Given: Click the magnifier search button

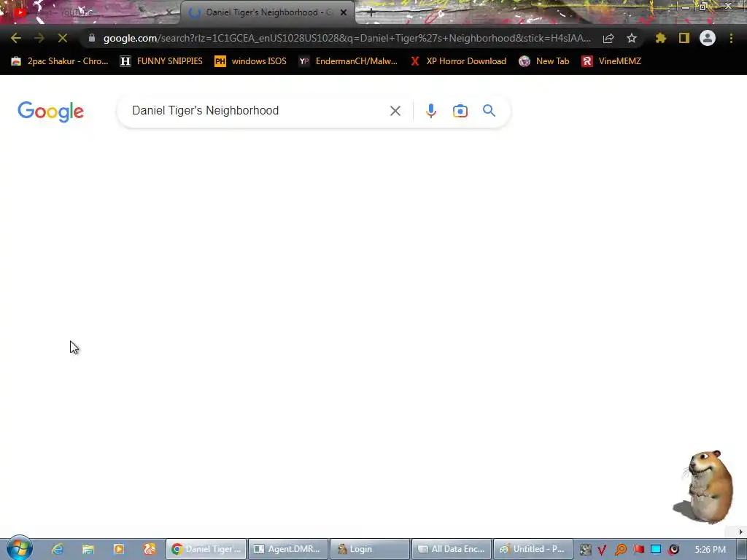Looking at the screenshot, I should tap(489, 111).
